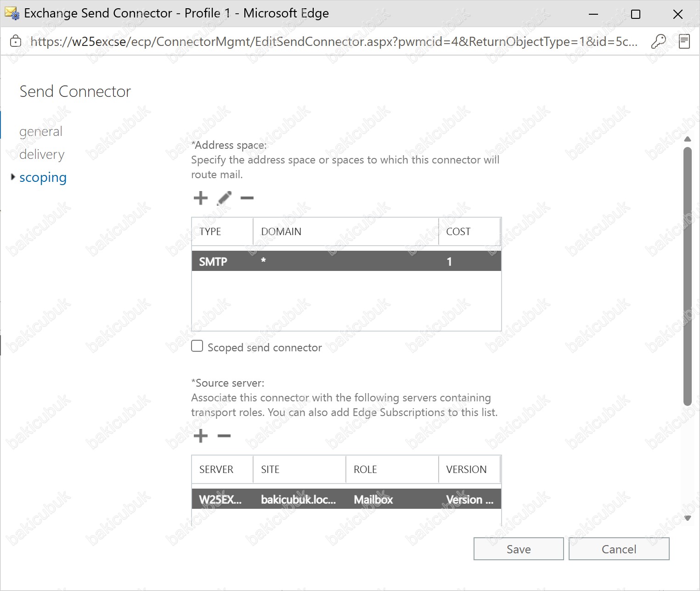The image size is (700, 591).
Task: Cancel the send connector changes
Action: (619, 549)
